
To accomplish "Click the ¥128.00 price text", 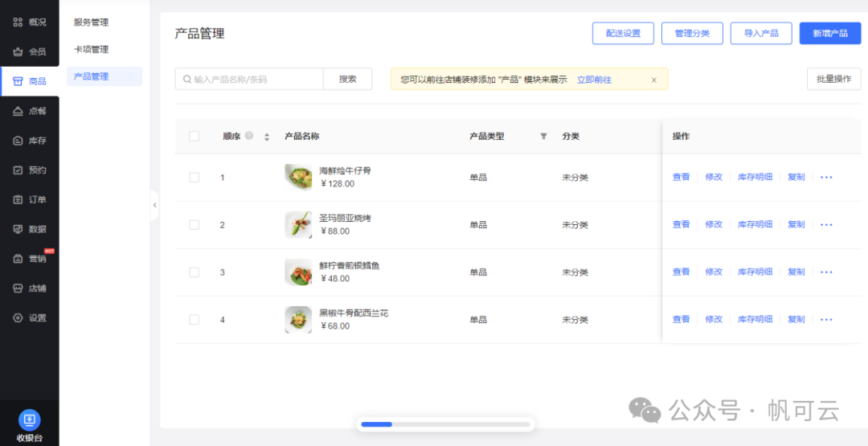I will (x=337, y=184).
